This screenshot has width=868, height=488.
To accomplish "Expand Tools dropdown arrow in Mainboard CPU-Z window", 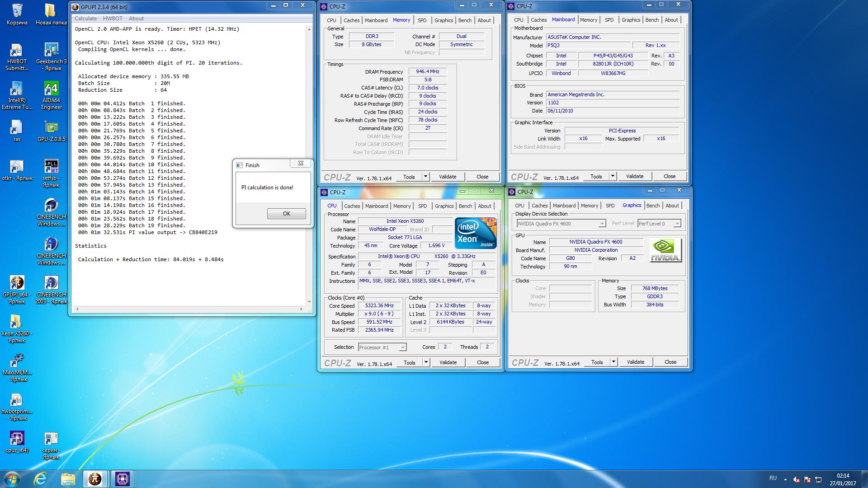I will [x=613, y=176].
